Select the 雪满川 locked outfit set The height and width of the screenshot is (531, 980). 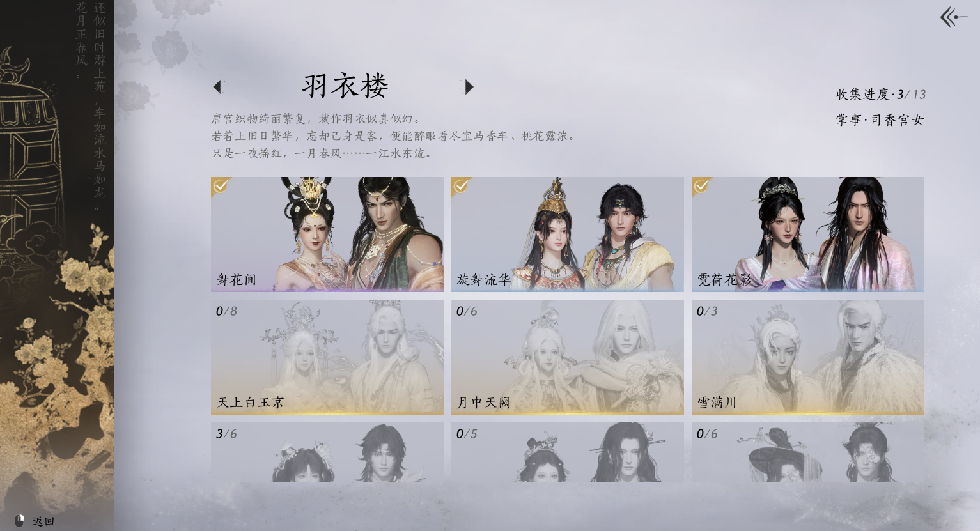[x=808, y=357]
